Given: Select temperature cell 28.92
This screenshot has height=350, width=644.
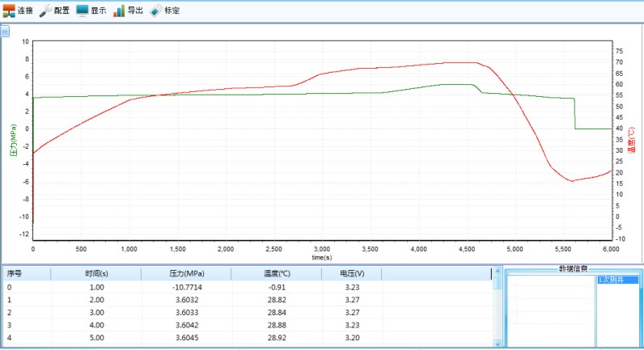Looking at the screenshot, I should (277, 338).
